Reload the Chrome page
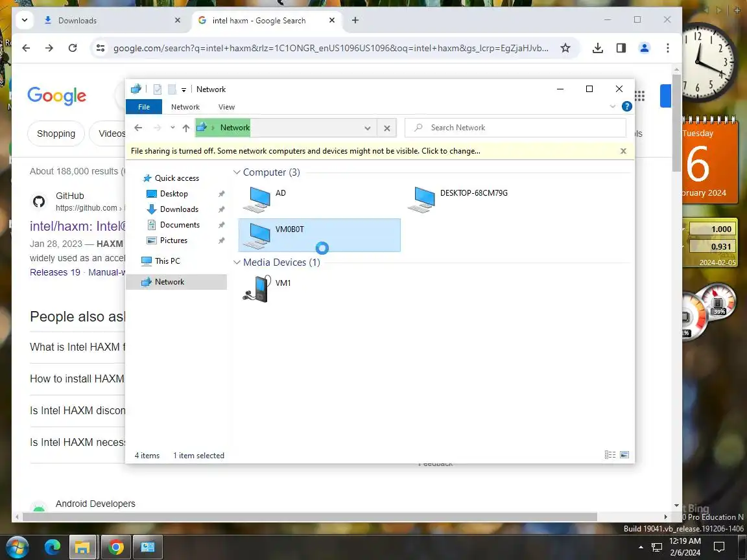Image resolution: width=747 pixels, height=560 pixels. 73,47
